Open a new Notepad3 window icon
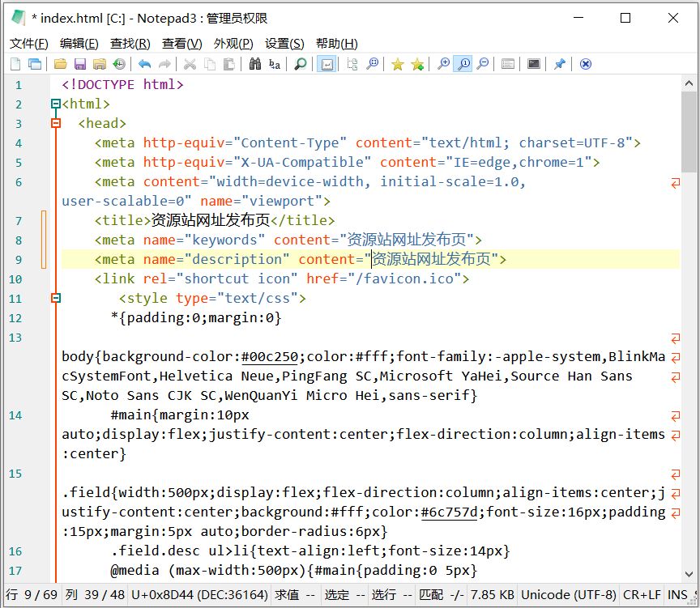700x608 pixels. click(x=34, y=64)
